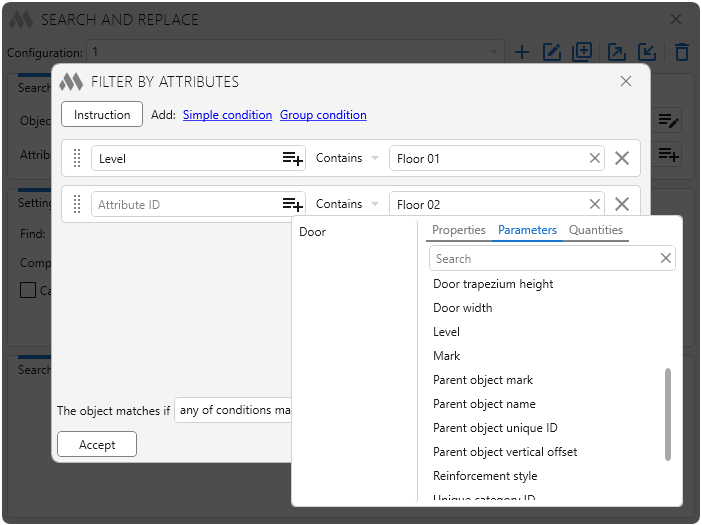Screen dimensions: 702x525
Task: Switch to the Quantities tab
Action: click(x=596, y=230)
